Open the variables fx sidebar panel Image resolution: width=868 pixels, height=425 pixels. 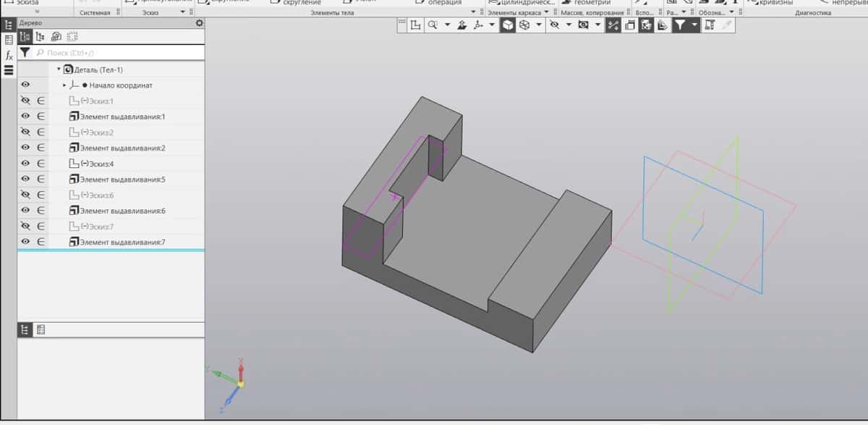point(8,55)
